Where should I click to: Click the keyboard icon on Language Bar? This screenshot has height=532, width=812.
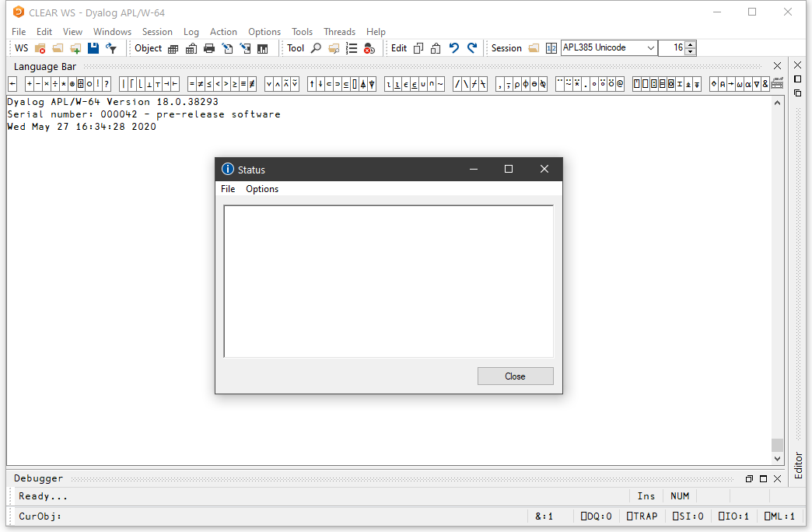(x=777, y=84)
